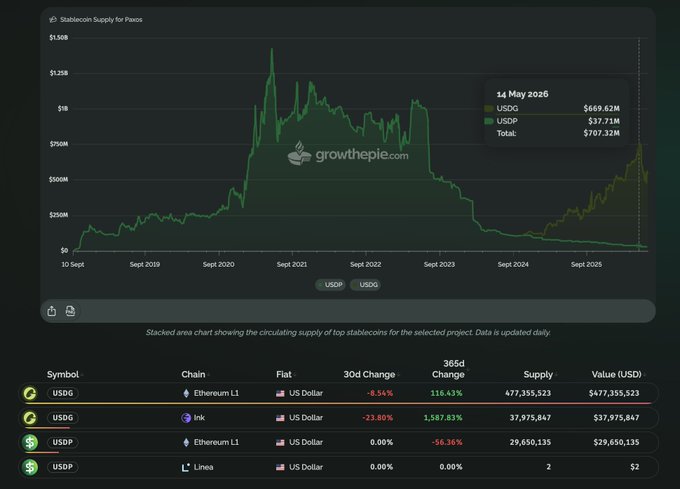680x489 pixels.
Task: Click the Sept 2025 axis label
Action: (x=586, y=264)
